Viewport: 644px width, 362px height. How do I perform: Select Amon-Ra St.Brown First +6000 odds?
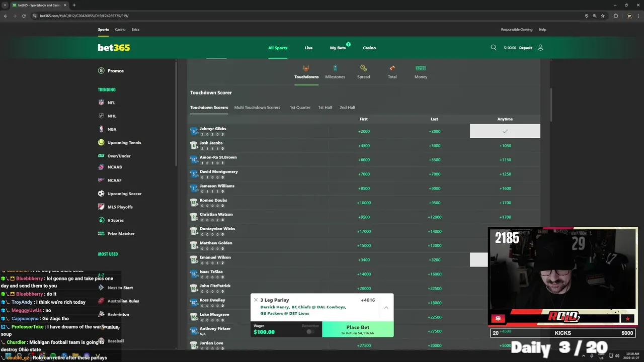coord(364,160)
